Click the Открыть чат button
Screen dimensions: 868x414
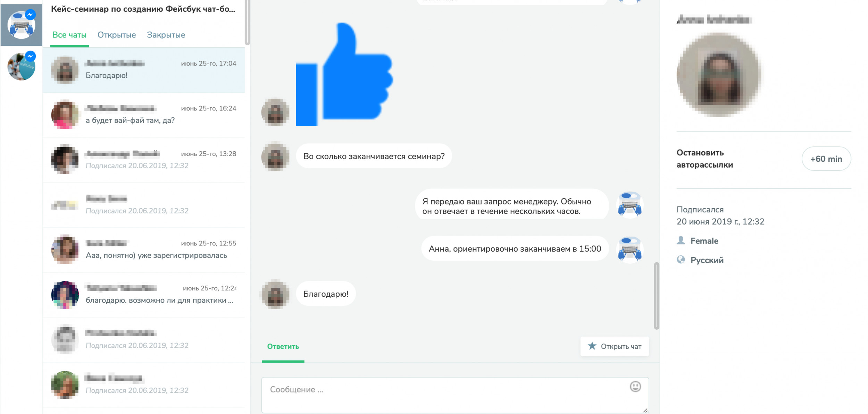coord(615,346)
